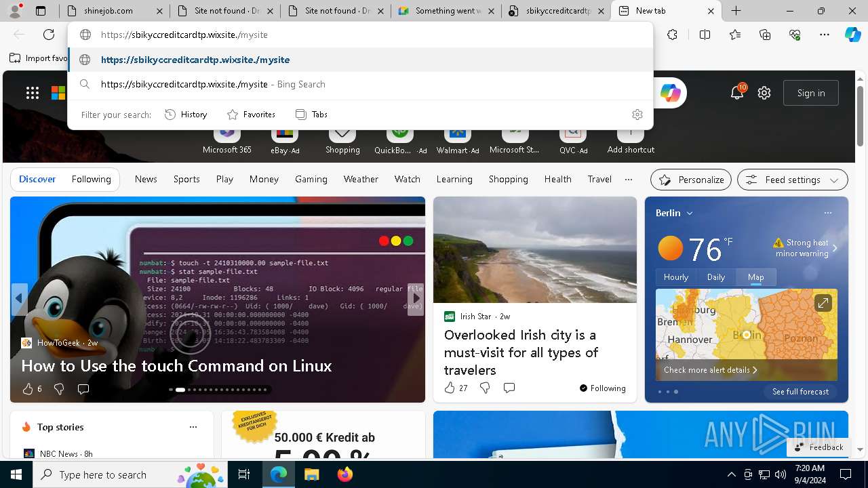Open notifications bell icon
Image resolution: width=868 pixels, height=488 pixels.
(737, 93)
